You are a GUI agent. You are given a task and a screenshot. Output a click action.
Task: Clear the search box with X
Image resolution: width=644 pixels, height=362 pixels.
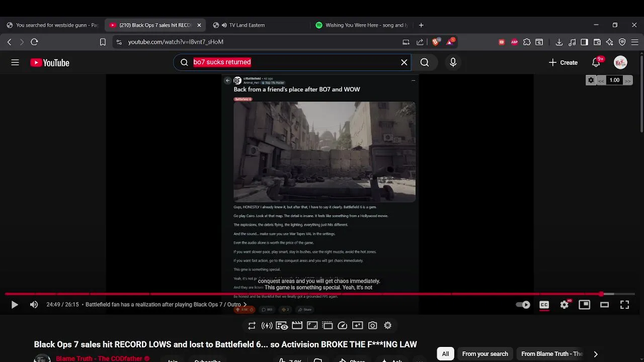pyautogui.click(x=404, y=62)
